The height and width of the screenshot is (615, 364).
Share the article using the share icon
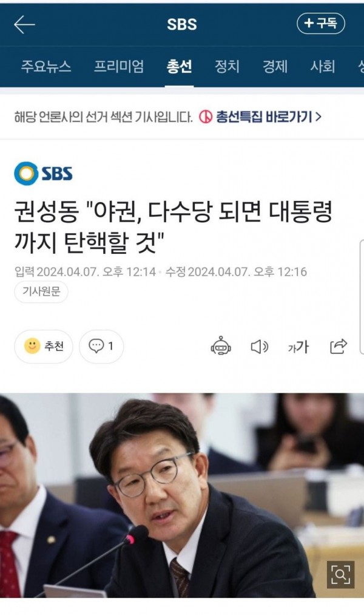tap(339, 346)
